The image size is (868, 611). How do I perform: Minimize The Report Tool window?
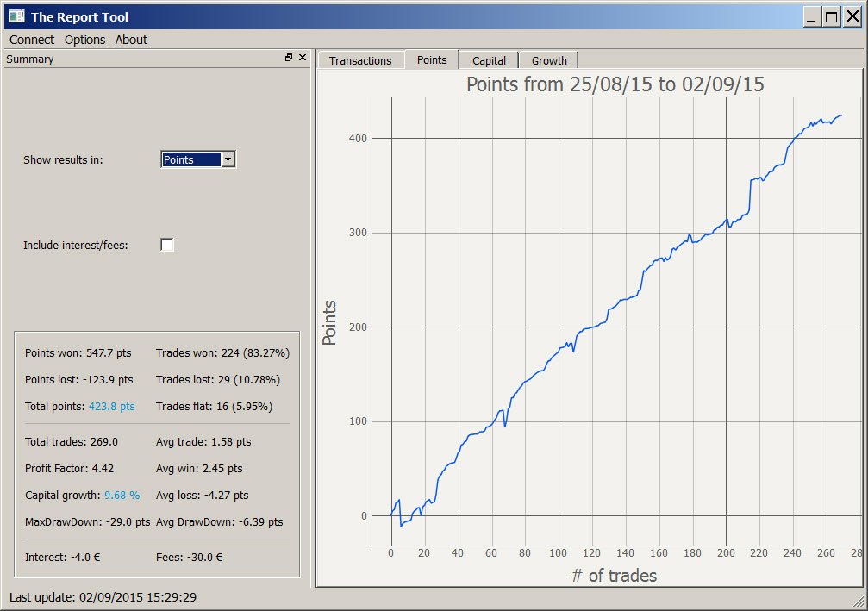[811, 16]
